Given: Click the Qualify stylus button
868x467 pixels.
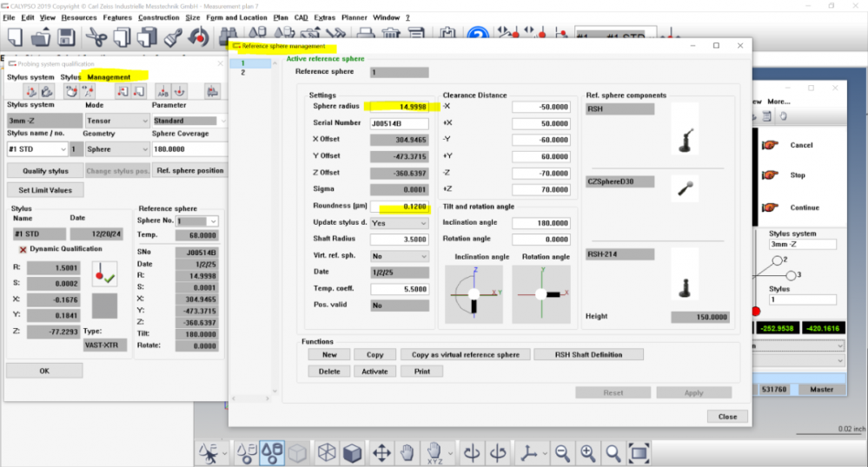Looking at the screenshot, I should click(x=45, y=171).
